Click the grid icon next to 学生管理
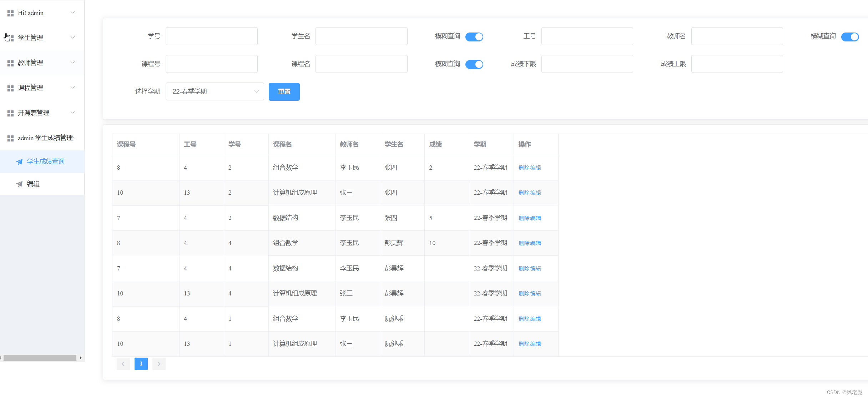The width and height of the screenshot is (868, 398). (10, 38)
